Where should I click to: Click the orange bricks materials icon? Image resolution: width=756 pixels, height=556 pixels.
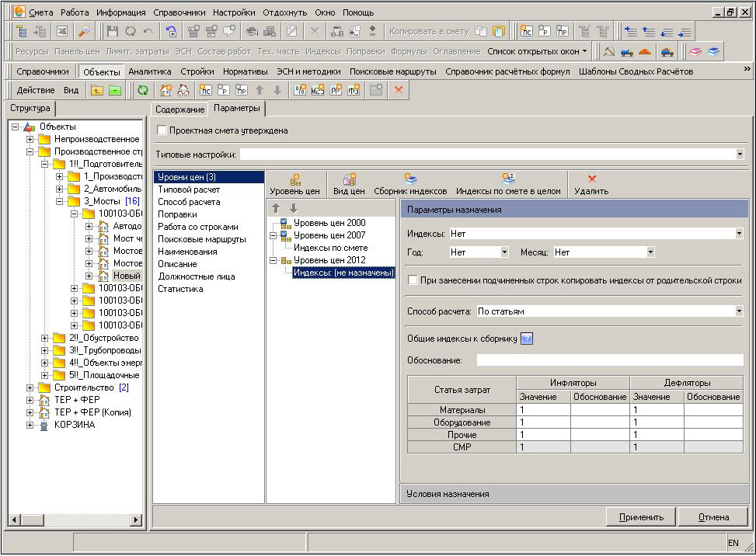point(645,51)
